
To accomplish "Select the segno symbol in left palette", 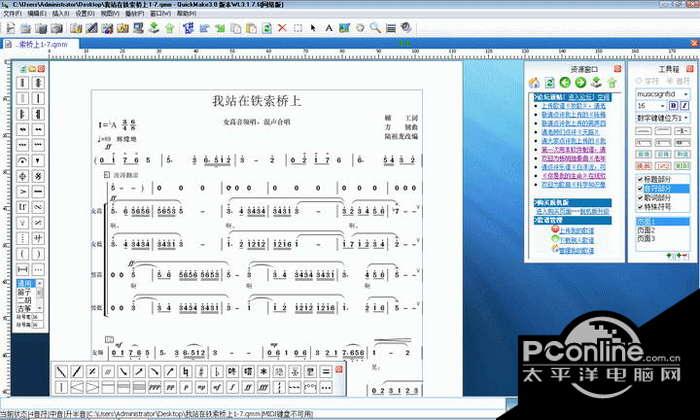I will click(x=38, y=176).
